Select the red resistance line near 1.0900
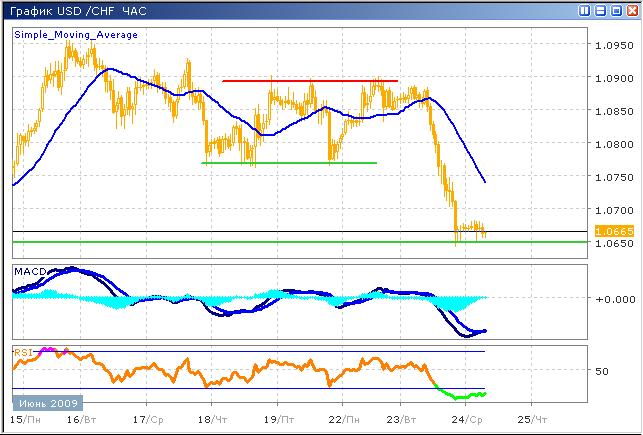 coord(310,80)
